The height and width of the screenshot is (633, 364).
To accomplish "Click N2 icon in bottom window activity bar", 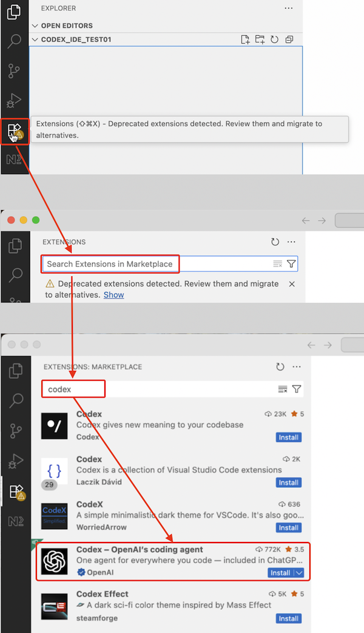I will 16,521.
